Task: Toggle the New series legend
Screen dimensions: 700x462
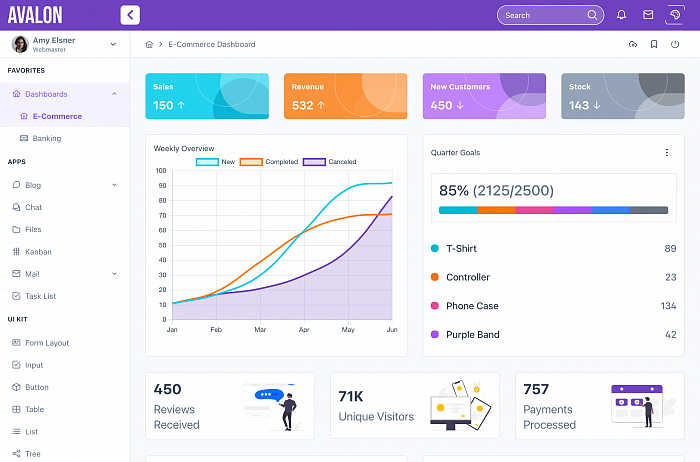Action: pyautogui.click(x=216, y=162)
